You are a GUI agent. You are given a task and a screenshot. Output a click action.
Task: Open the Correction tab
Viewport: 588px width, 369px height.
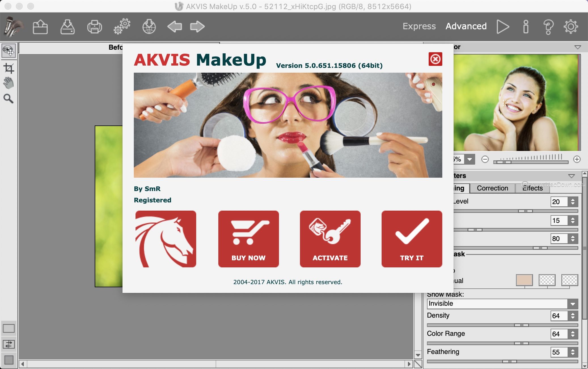[492, 188]
